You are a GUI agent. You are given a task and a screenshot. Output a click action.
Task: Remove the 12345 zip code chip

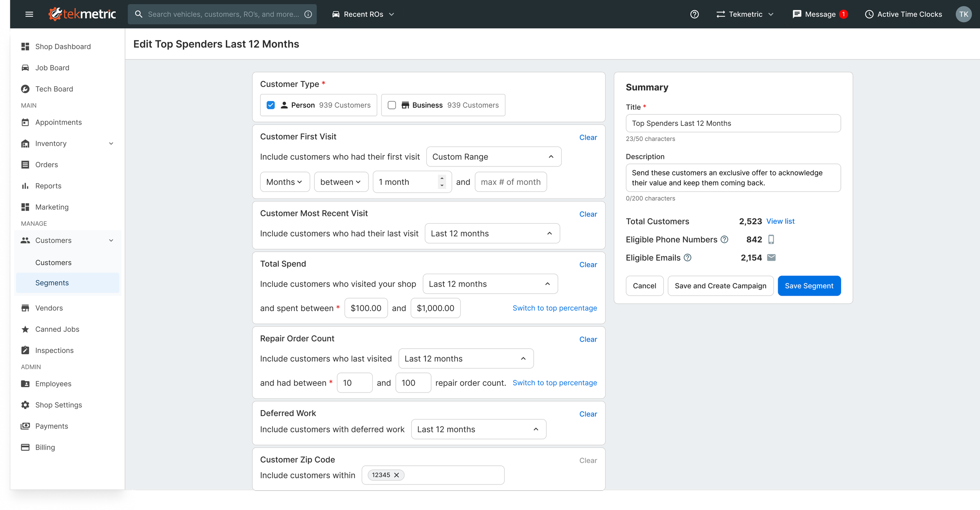tap(397, 475)
